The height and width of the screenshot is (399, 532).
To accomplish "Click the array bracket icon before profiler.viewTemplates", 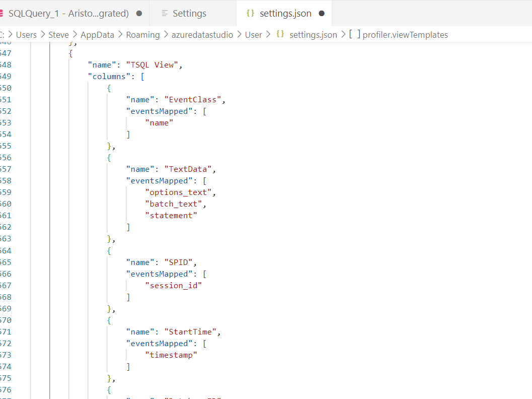I will [x=354, y=35].
